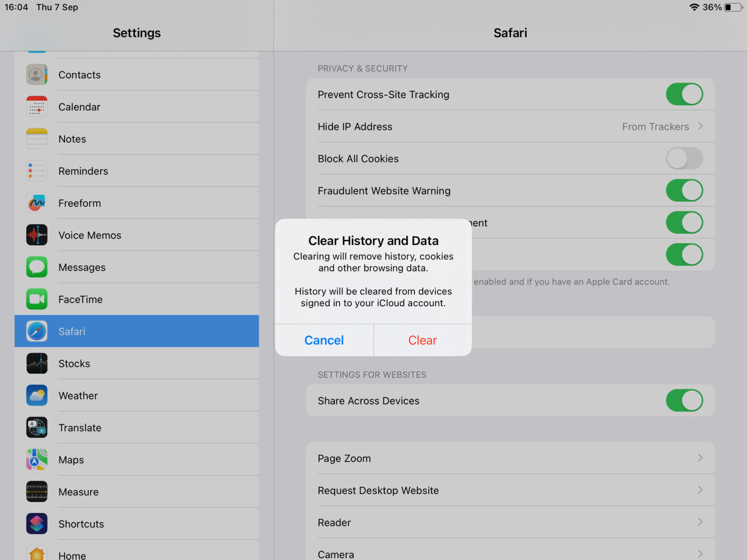This screenshot has height=560, width=747.
Task: Select the Freeform app icon
Action: point(37,203)
